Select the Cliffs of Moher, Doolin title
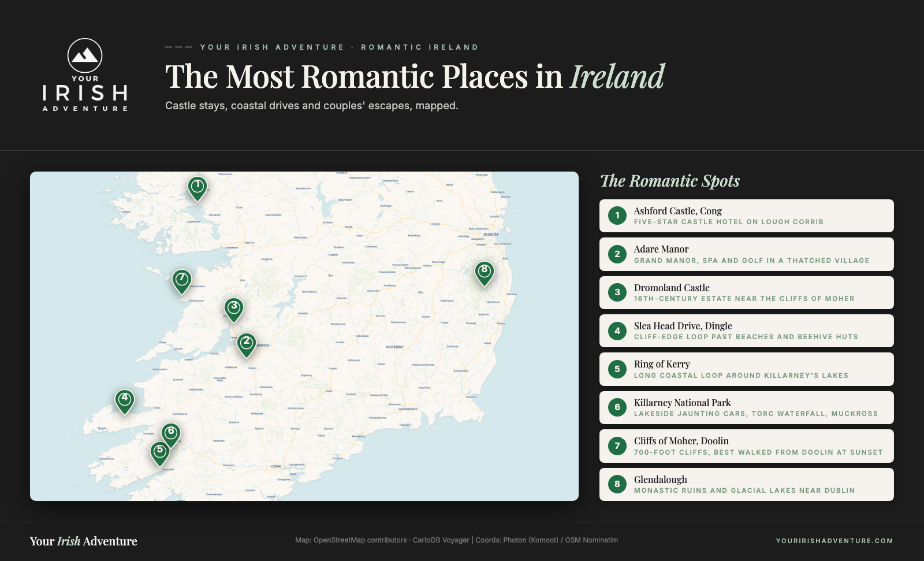The image size is (924, 561). (681, 441)
